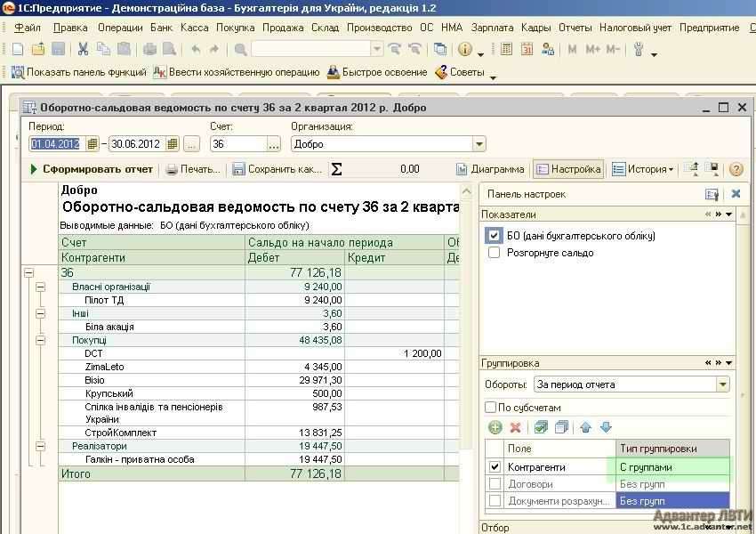
Task: Open Обороты dropdown arrow
Action: click(x=723, y=384)
